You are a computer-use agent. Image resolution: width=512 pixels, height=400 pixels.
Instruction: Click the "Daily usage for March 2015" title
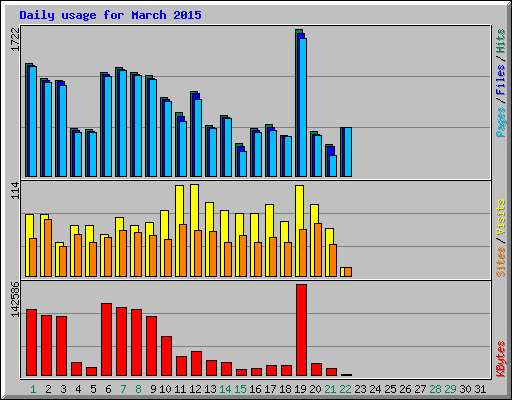(110, 15)
